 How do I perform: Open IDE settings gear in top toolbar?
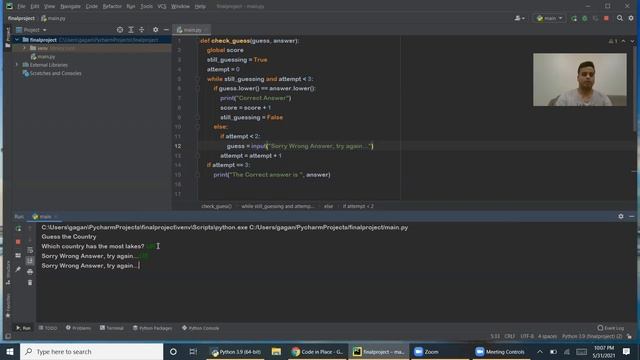pyautogui.click(x=631, y=18)
